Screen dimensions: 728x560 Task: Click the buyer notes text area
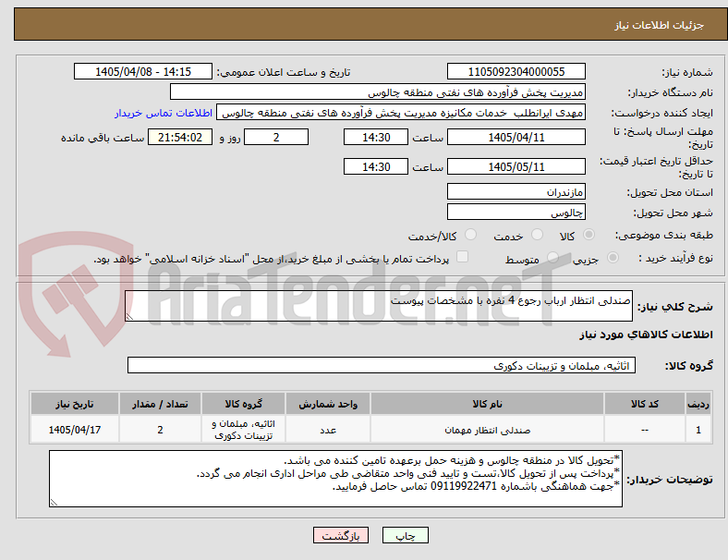point(335,479)
